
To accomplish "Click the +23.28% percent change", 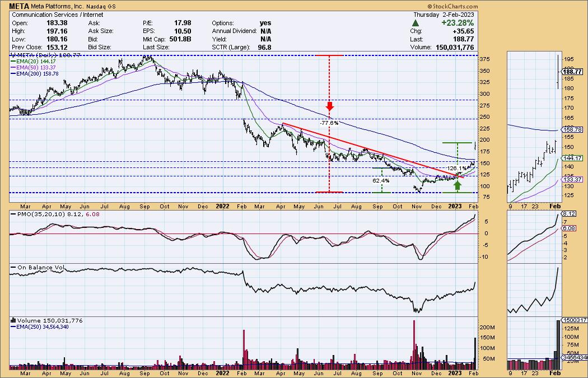I will point(458,23).
